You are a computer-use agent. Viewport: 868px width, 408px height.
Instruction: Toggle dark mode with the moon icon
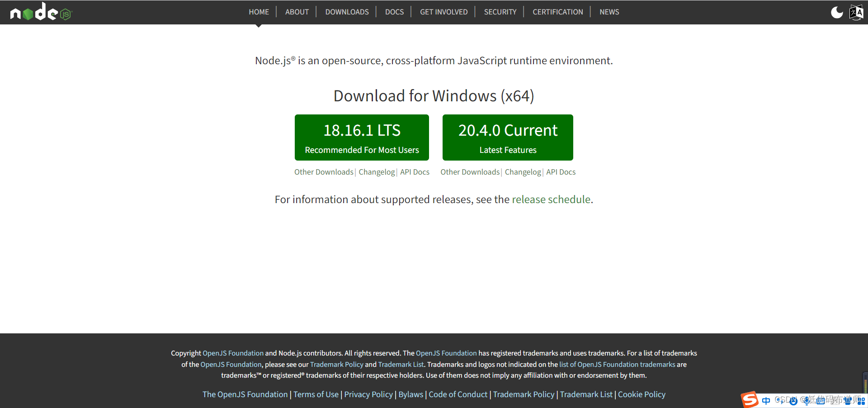coord(837,12)
